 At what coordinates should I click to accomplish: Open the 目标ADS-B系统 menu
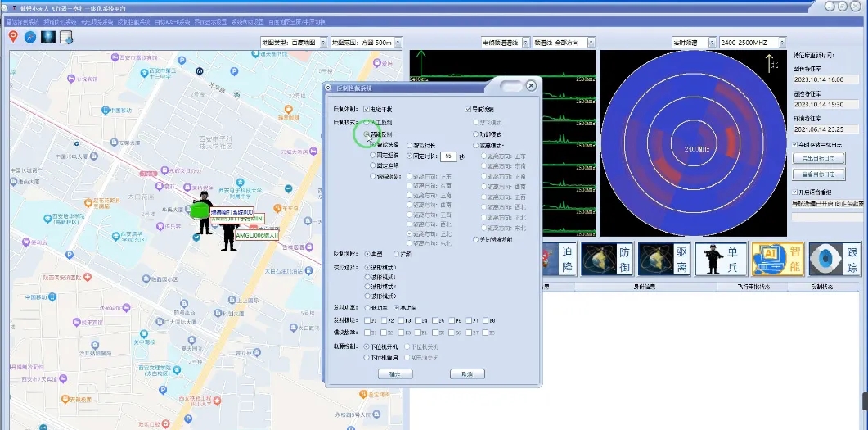(172, 22)
